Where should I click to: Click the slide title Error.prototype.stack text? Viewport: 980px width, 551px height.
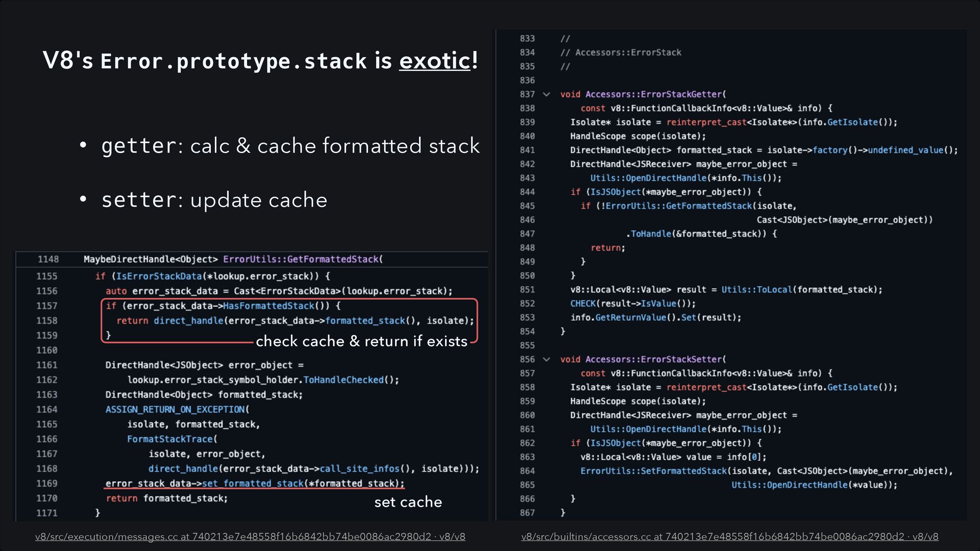tap(233, 61)
